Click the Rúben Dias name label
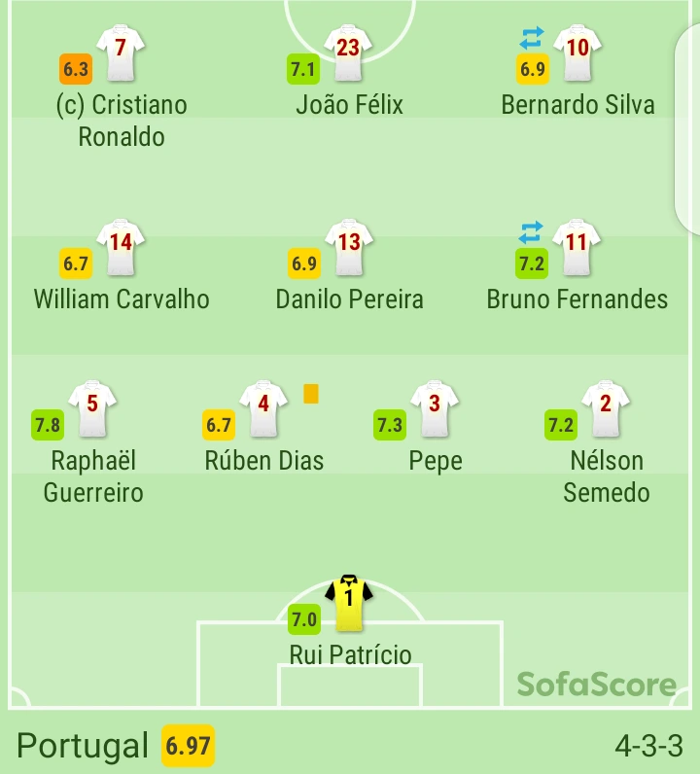 pyautogui.click(x=264, y=460)
